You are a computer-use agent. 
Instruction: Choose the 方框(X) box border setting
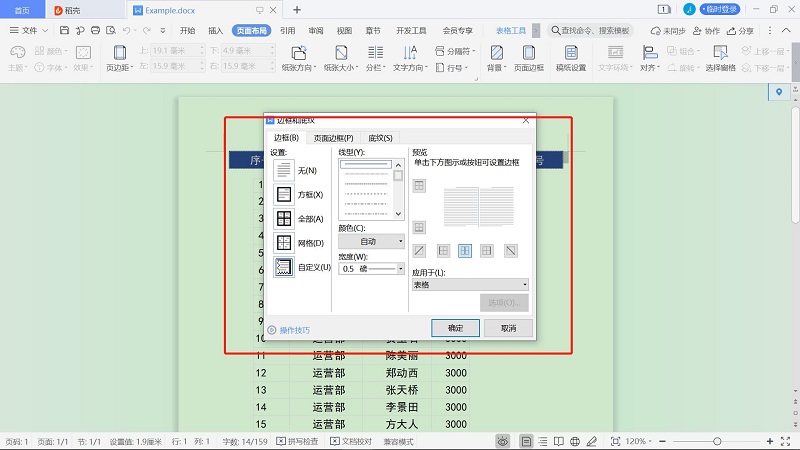click(284, 194)
